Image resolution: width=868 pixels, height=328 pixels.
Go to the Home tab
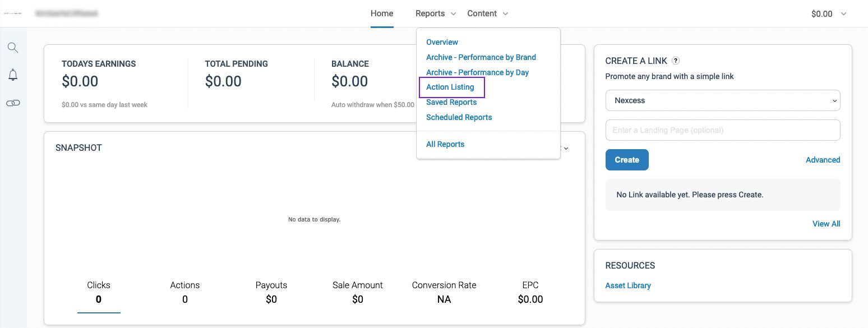click(382, 13)
